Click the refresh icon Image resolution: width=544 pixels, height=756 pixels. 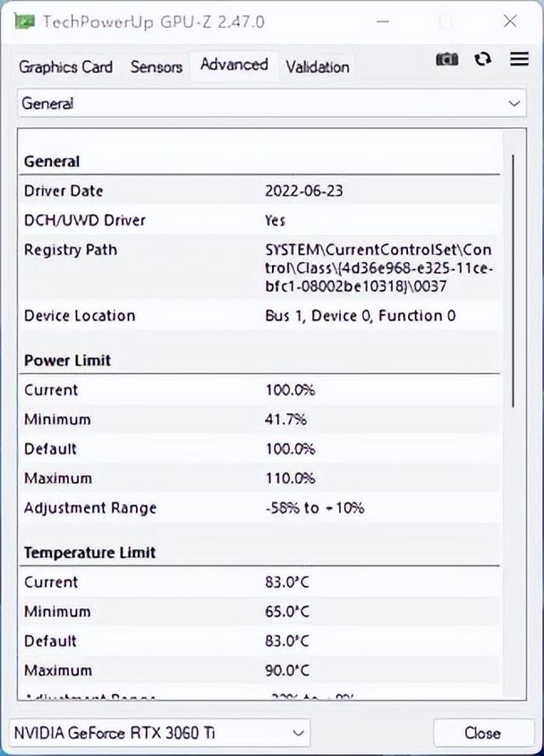pos(483,60)
